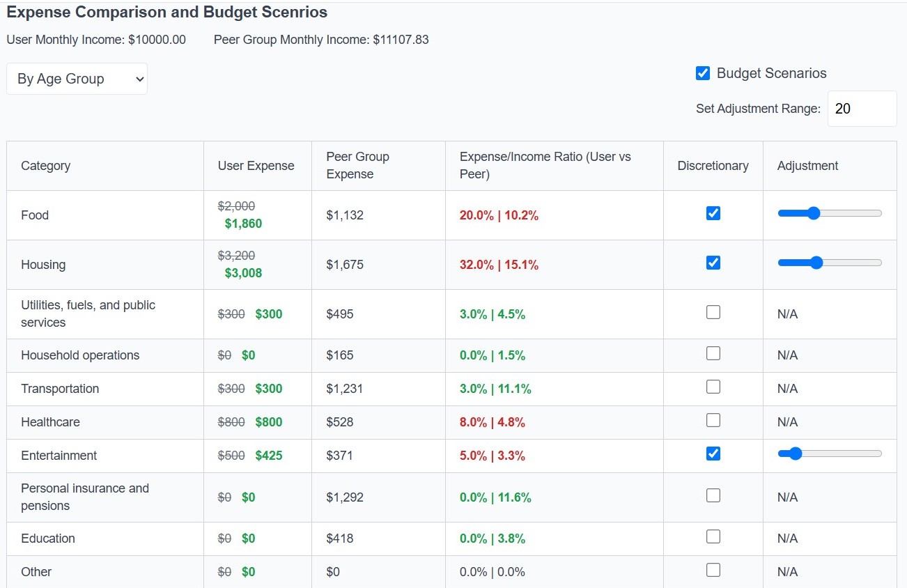Enable Household operations as discretionary

713,353
